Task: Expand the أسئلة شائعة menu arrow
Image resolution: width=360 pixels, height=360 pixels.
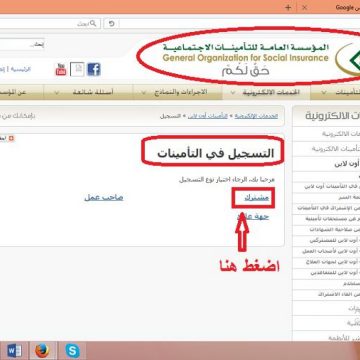Action: coord(57,92)
